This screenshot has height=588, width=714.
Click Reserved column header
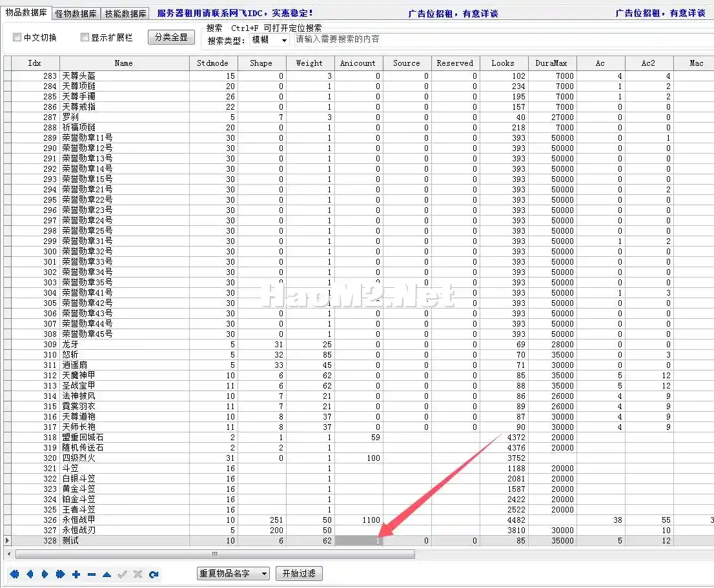456,63
